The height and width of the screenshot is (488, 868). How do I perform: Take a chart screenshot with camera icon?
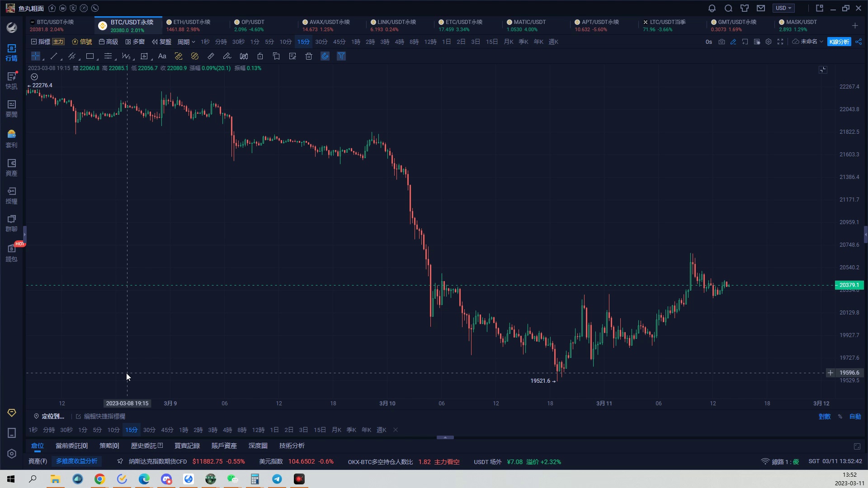(722, 42)
